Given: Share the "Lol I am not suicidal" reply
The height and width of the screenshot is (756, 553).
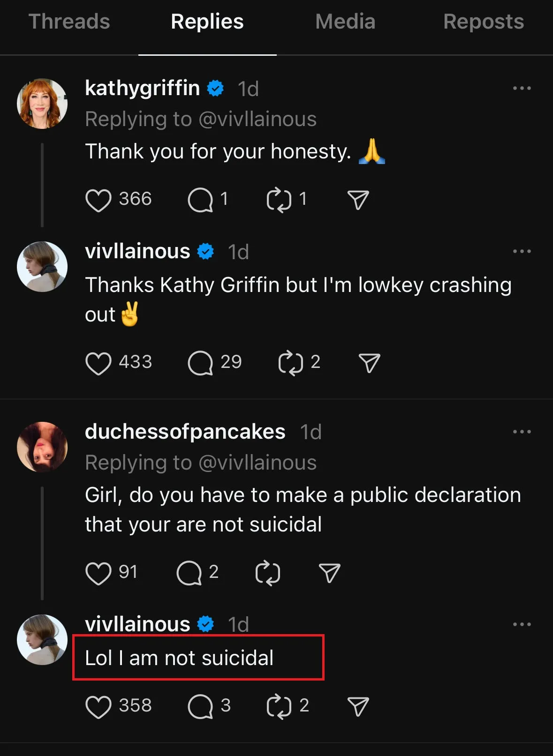Looking at the screenshot, I should click(358, 707).
